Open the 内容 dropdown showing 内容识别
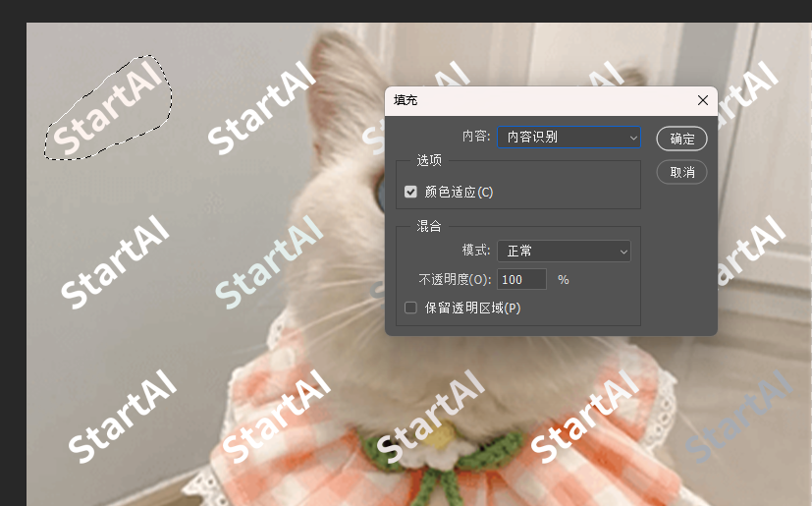Image resolution: width=812 pixels, height=506 pixels. click(x=568, y=138)
